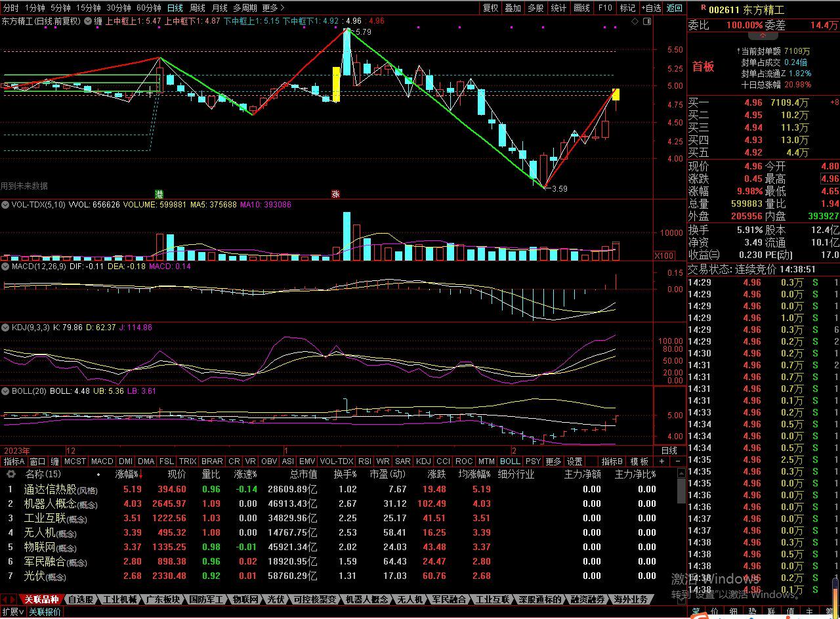Add stock with +自选 button

pos(651,8)
